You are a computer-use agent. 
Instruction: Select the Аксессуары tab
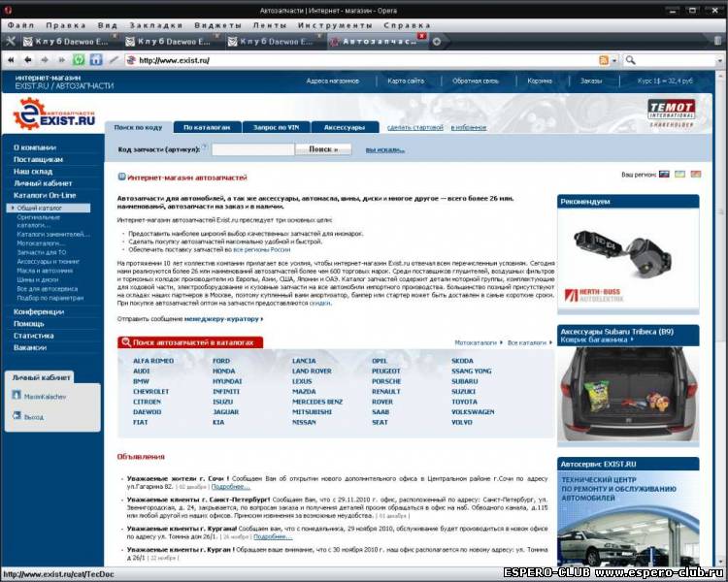(x=345, y=127)
